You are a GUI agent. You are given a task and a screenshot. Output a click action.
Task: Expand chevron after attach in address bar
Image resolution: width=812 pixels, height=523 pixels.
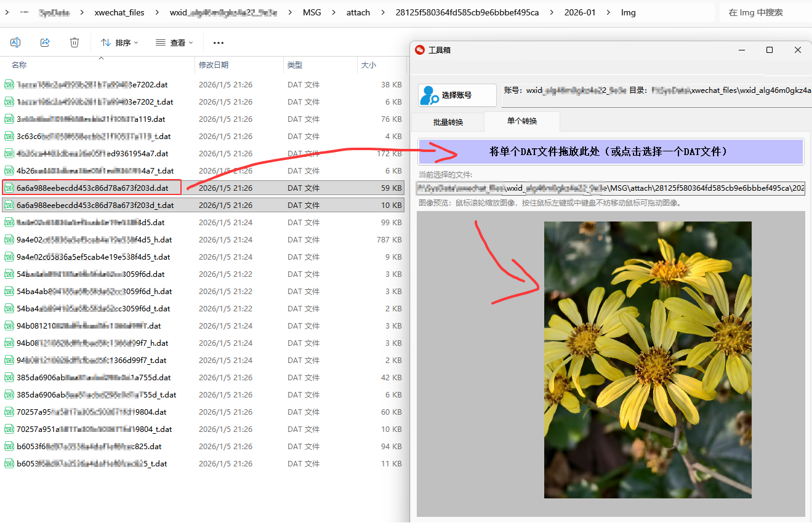[383, 12]
